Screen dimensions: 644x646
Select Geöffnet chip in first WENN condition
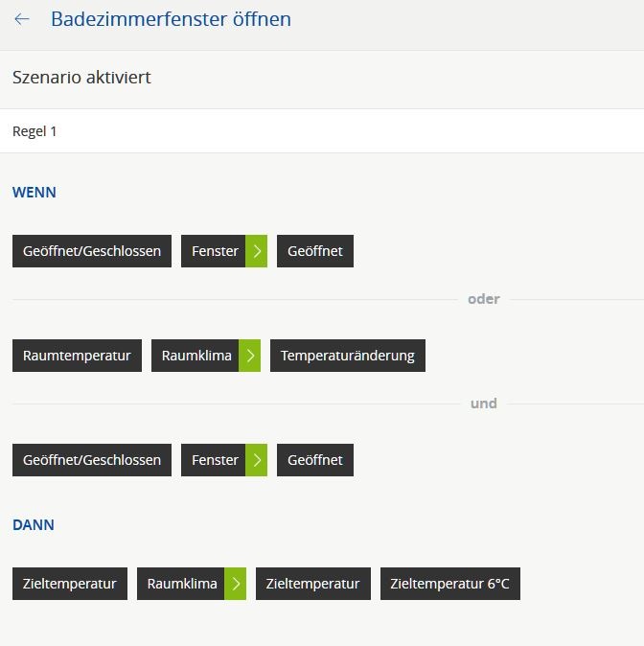(x=314, y=251)
